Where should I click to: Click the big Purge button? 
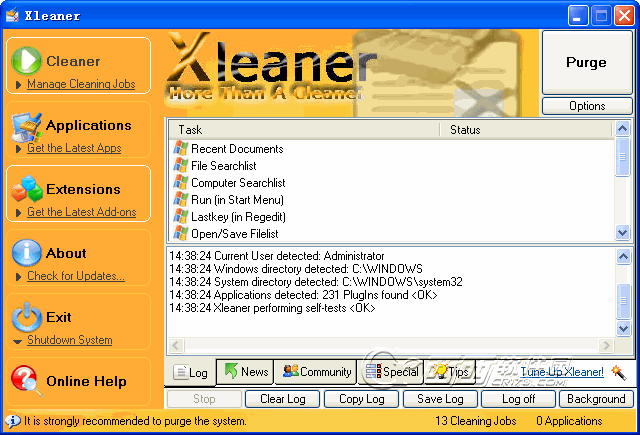point(587,62)
